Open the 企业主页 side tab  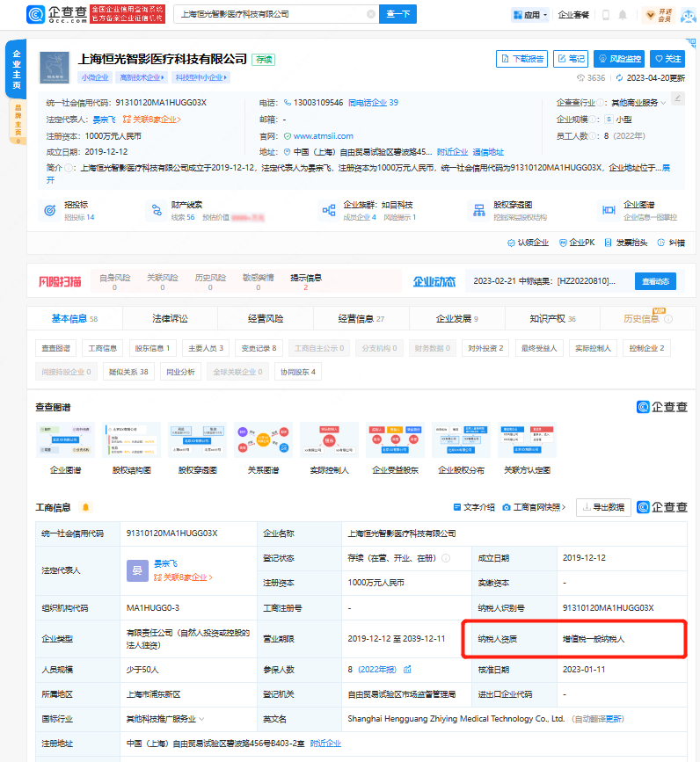click(x=16, y=69)
